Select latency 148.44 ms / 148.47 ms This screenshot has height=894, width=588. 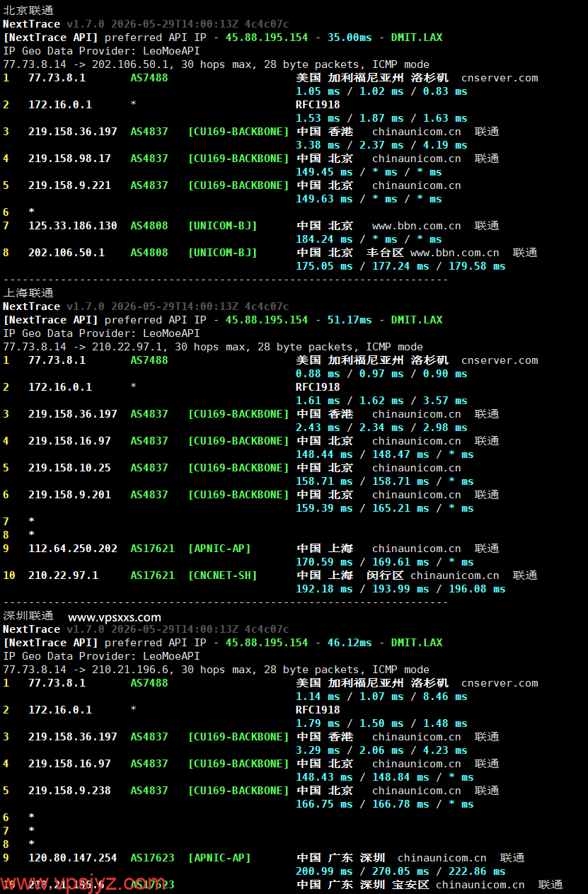[x=362, y=454]
